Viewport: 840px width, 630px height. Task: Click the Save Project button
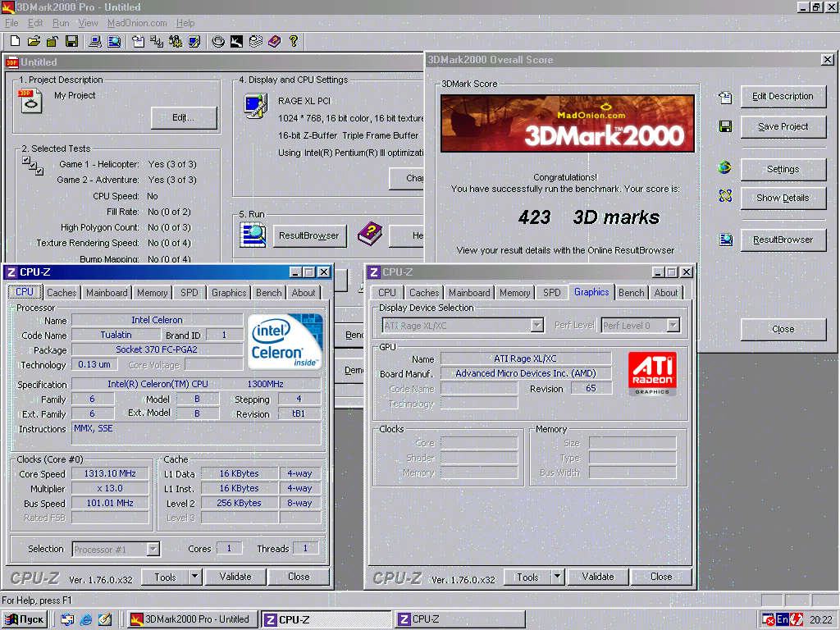tap(783, 126)
